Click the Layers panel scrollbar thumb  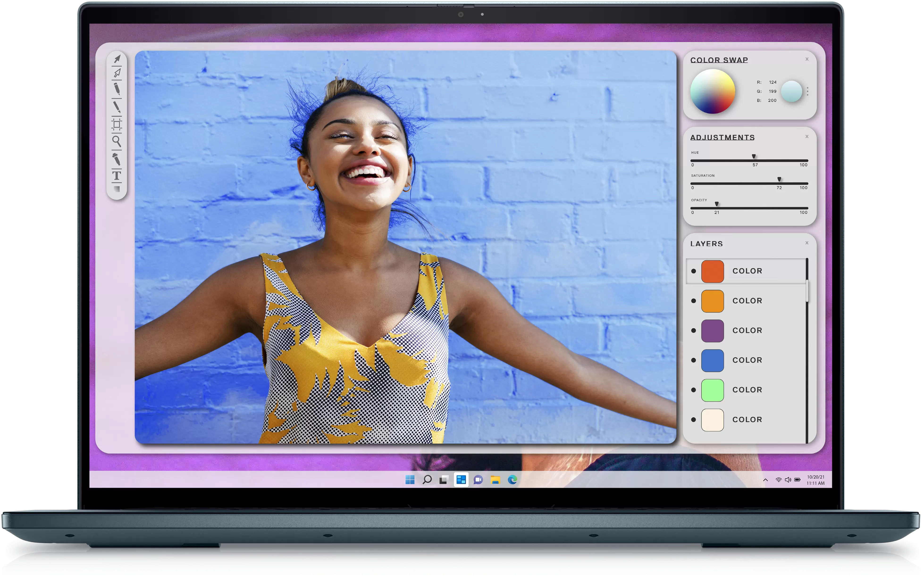pos(807,291)
